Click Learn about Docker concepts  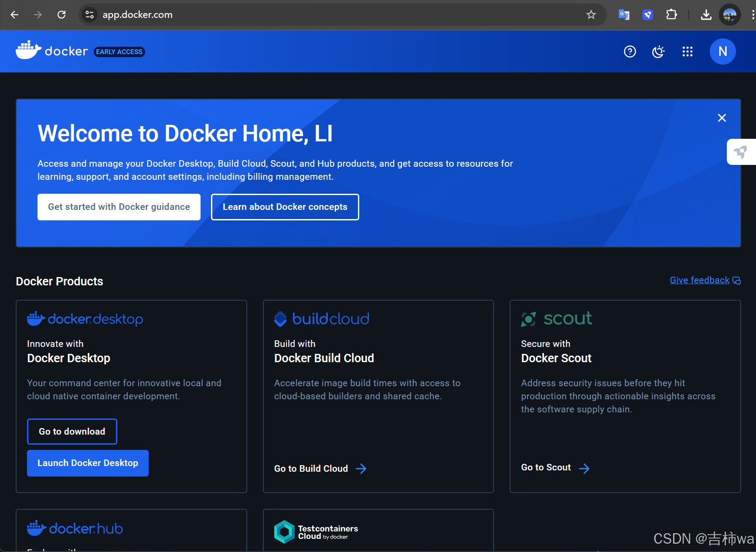pyautogui.click(x=285, y=207)
